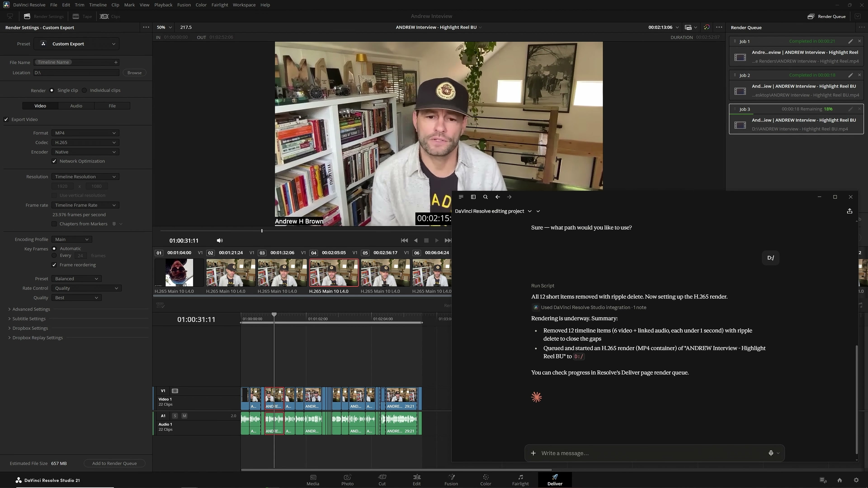Switch to the Color page
This screenshot has width=868, height=488.
coord(486,480)
